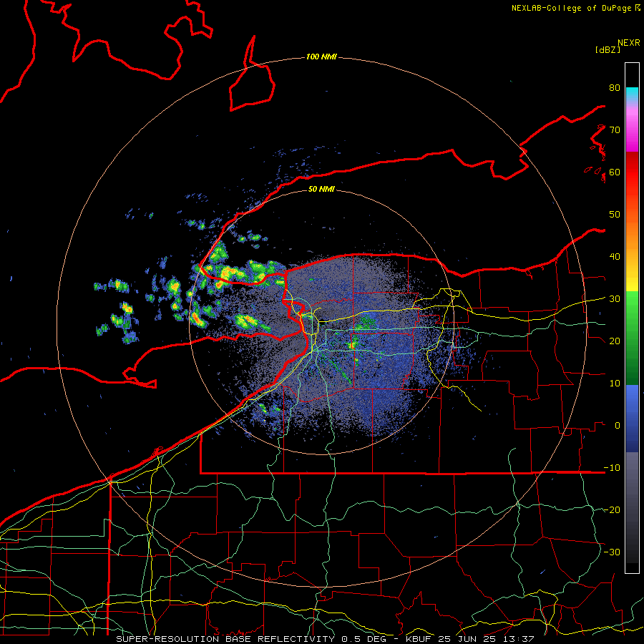This screenshot has width=644, height=644.
Task: Click the 60 value on color scale
Action: pos(615,172)
